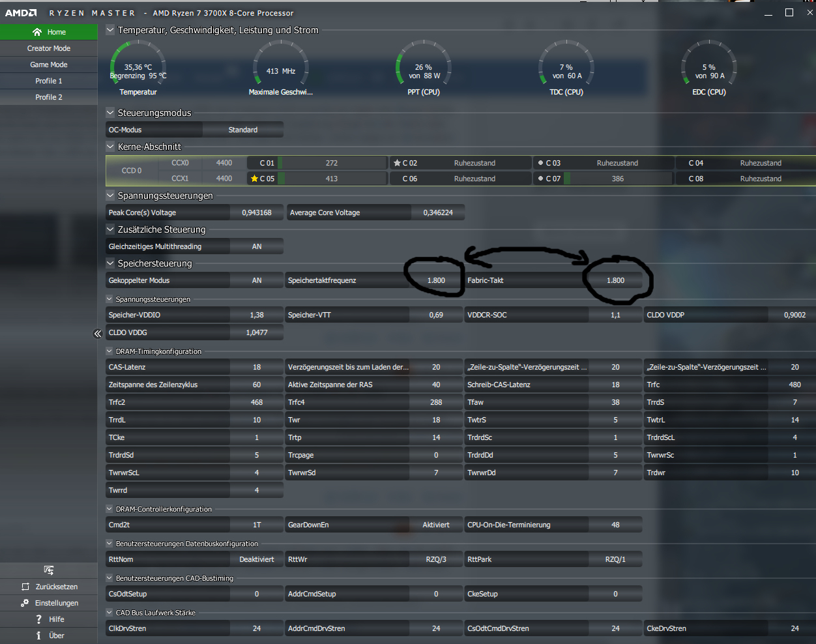Click the Home house icon
This screenshot has height=644, width=816.
pyautogui.click(x=37, y=32)
